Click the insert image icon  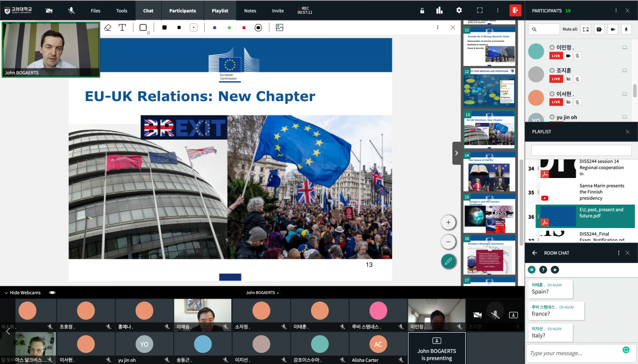point(279,28)
